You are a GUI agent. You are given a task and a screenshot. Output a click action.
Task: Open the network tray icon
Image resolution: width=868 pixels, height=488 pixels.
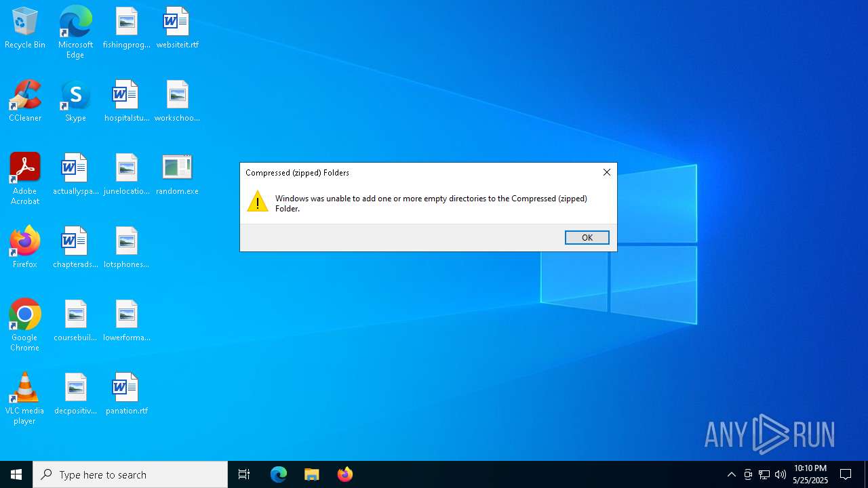(x=764, y=474)
